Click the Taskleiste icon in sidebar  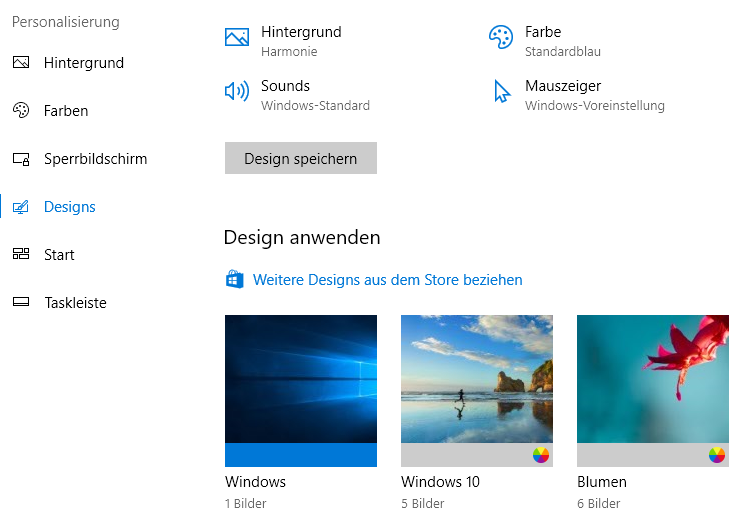(21, 303)
